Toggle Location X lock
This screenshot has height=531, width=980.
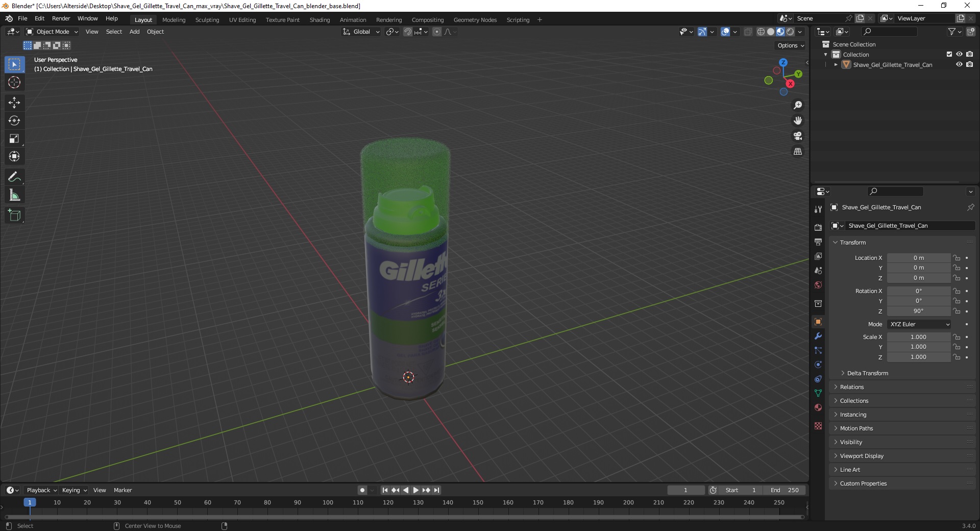[x=957, y=258]
